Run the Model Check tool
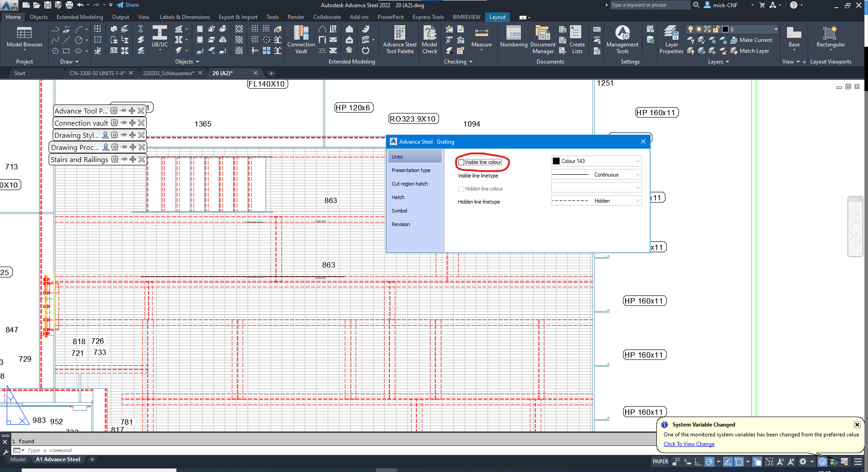868x472 pixels. [x=429, y=40]
